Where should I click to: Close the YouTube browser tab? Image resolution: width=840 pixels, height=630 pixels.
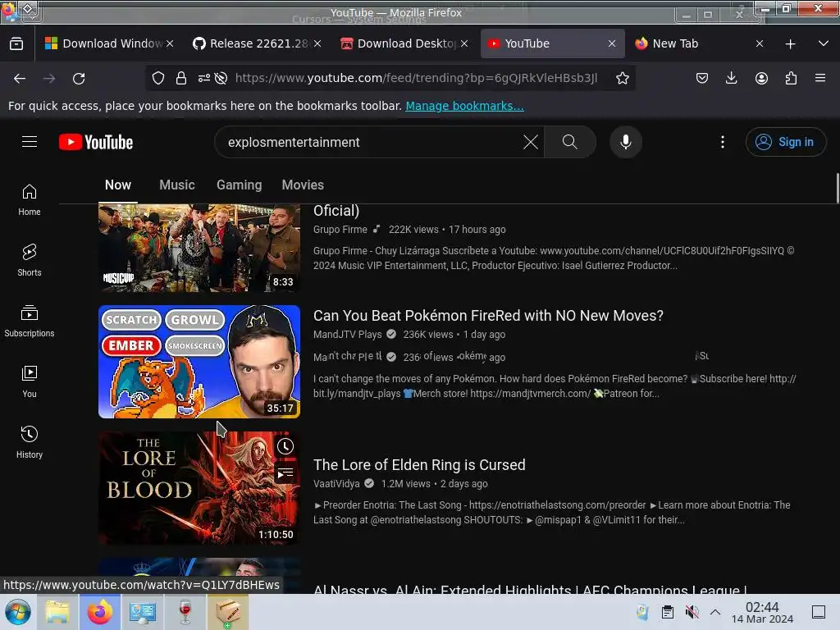click(612, 43)
